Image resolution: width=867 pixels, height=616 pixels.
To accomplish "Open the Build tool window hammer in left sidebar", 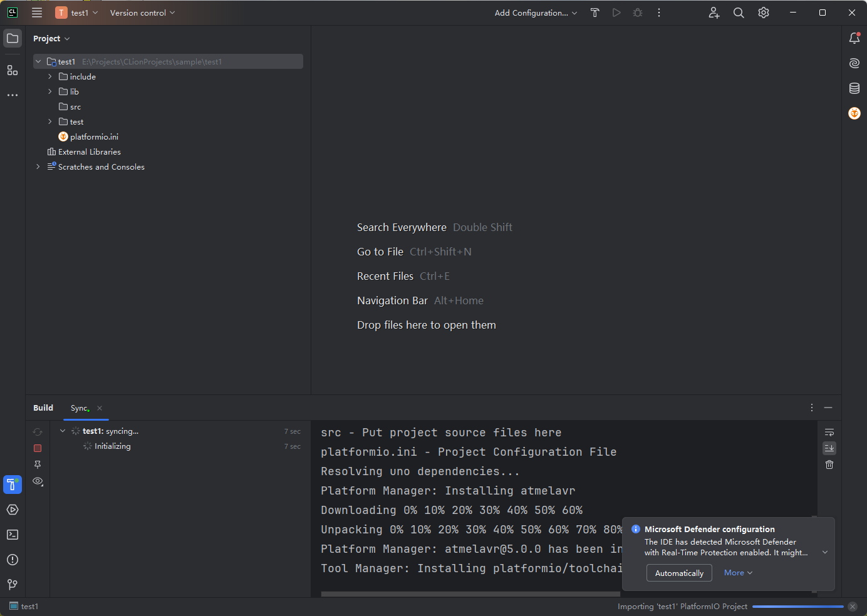I will click(13, 485).
